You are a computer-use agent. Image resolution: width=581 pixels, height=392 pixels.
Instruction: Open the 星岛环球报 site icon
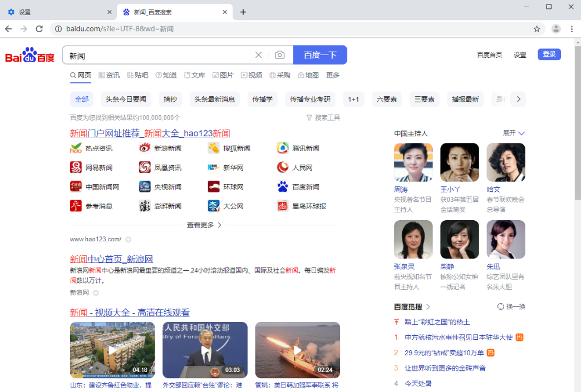click(282, 206)
